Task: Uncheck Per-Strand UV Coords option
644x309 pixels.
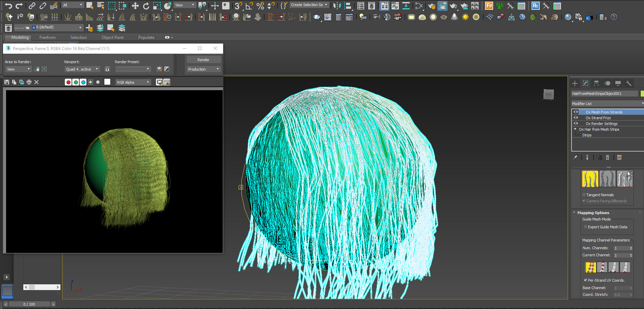Action: click(585, 280)
